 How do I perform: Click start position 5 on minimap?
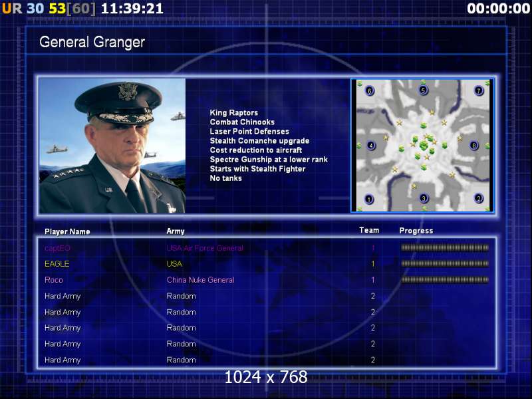tap(423, 90)
